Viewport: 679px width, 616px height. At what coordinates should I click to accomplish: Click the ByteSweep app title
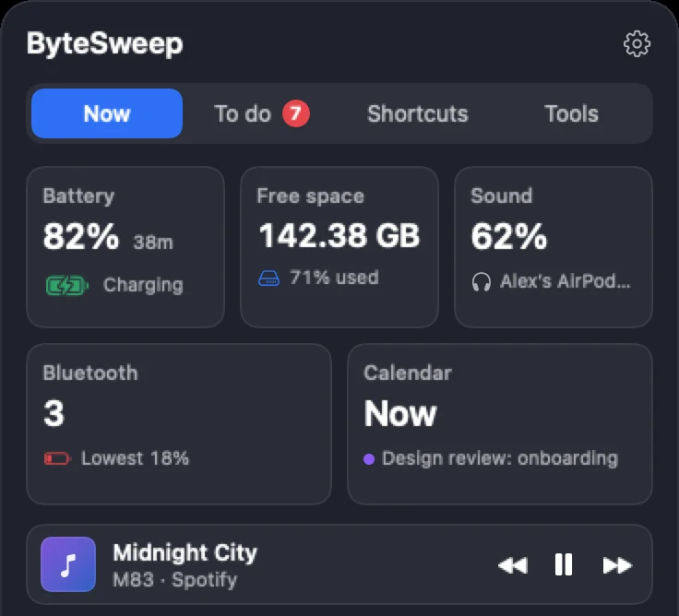point(105,43)
